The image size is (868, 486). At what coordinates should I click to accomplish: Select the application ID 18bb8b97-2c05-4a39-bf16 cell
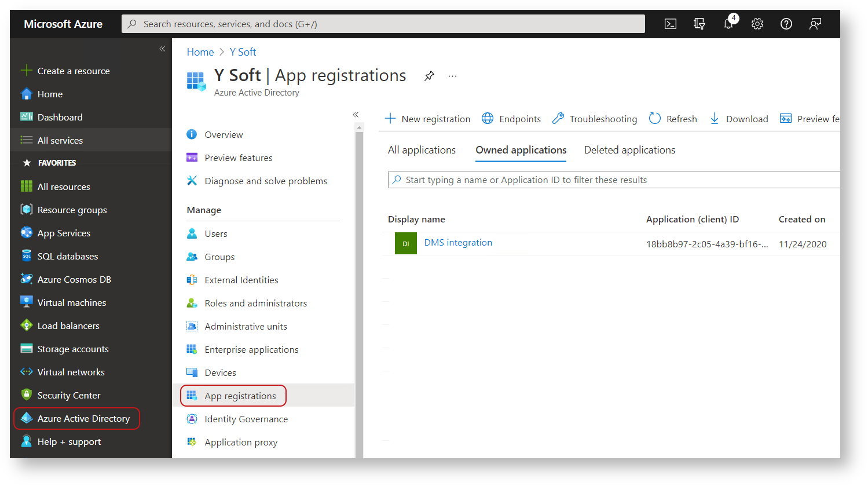click(707, 244)
